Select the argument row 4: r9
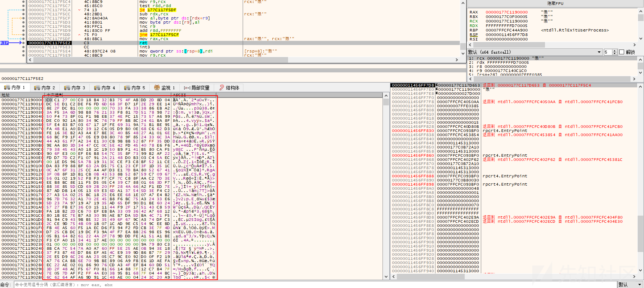 tap(551, 71)
